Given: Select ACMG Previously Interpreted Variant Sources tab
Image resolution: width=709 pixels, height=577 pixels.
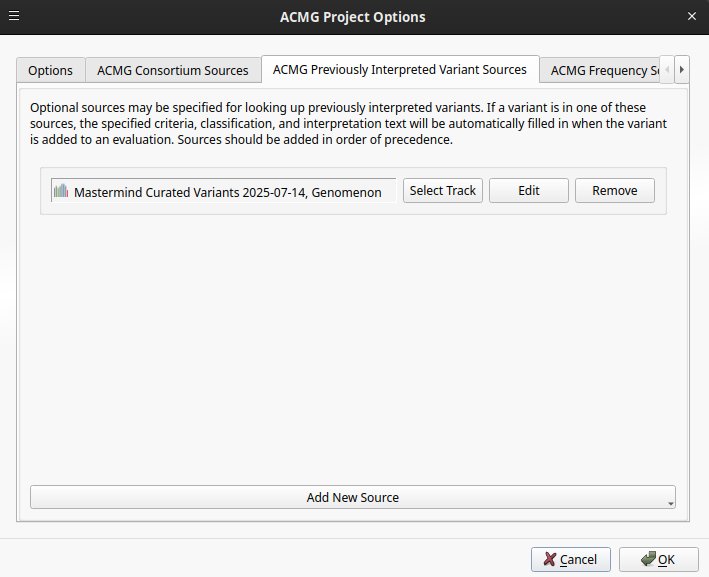Looking at the screenshot, I should 399,69.
